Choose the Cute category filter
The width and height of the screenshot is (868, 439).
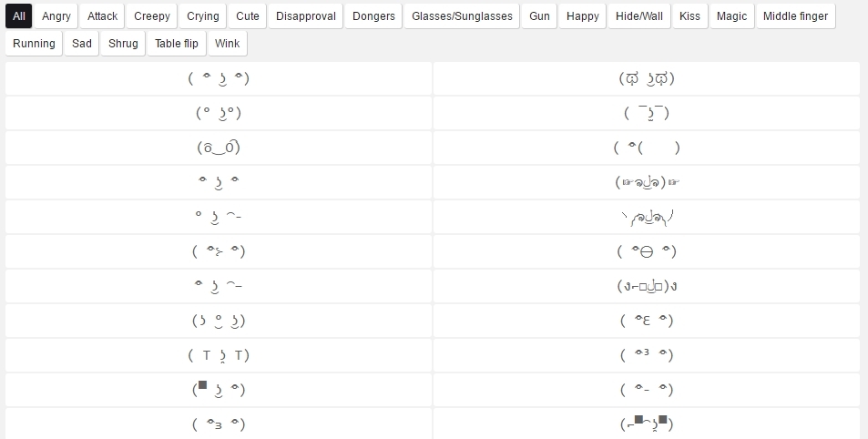click(248, 16)
